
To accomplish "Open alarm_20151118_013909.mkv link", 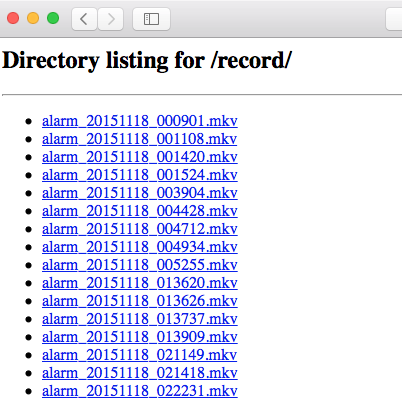I will (x=140, y=337).
